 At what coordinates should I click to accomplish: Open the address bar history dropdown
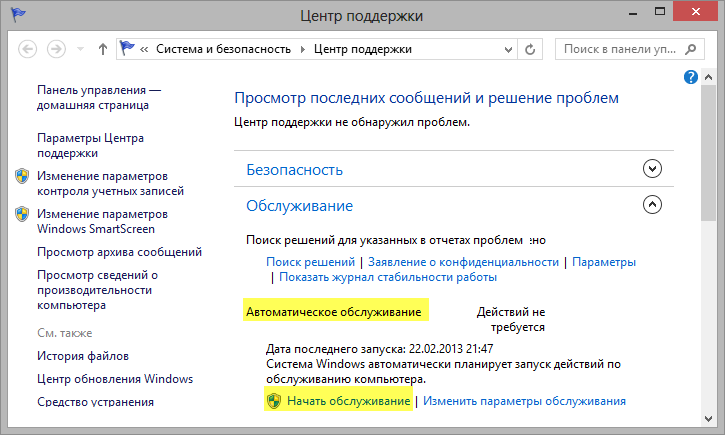[x=508, y=49]
